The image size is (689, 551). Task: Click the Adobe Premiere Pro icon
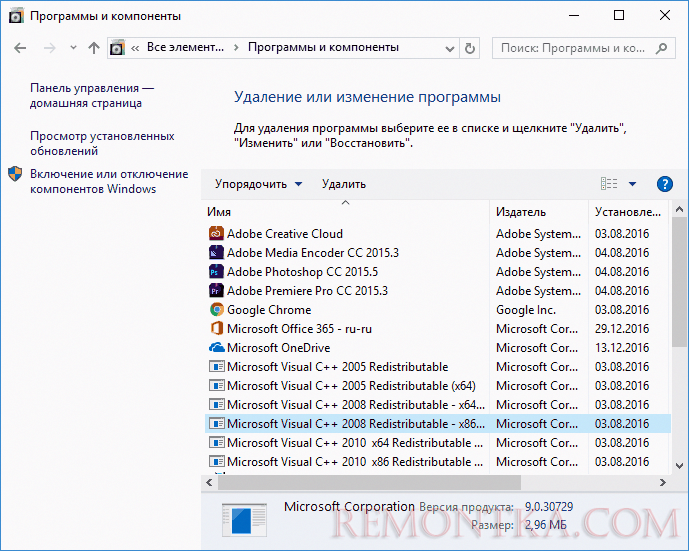pos(216,290)
